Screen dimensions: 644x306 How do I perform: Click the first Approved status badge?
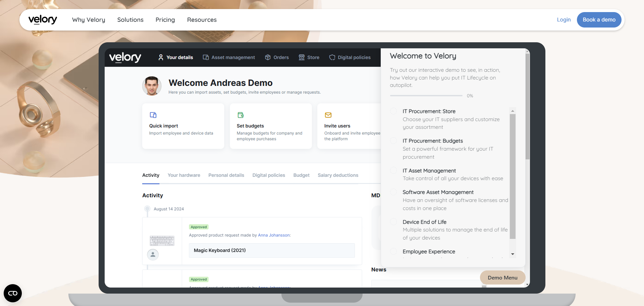point(199,227)
